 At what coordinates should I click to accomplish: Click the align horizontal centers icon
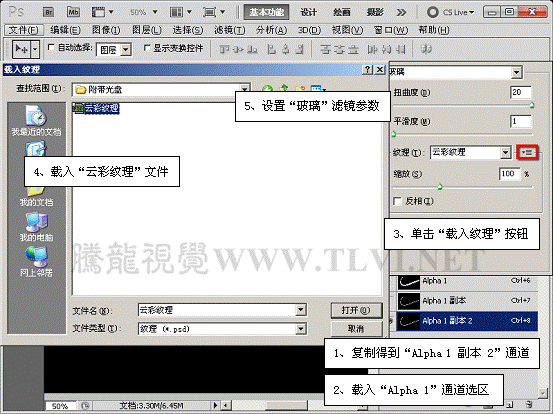(285, 49)
